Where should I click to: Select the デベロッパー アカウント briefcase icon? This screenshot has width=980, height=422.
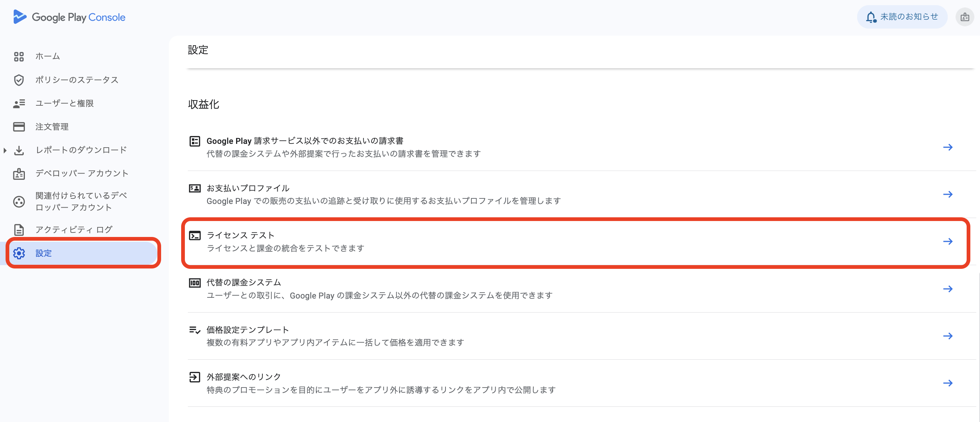[x=19, y=174]
